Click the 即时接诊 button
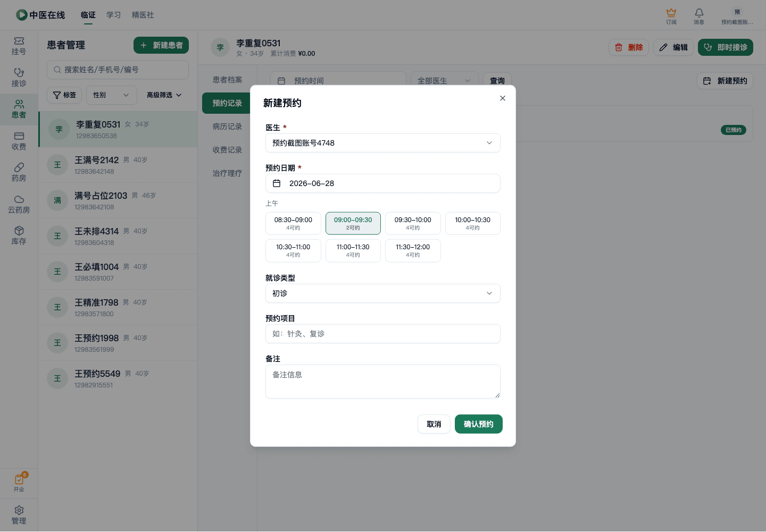The height and width of the screenshot is (532, 766). (x=726, y=47)
